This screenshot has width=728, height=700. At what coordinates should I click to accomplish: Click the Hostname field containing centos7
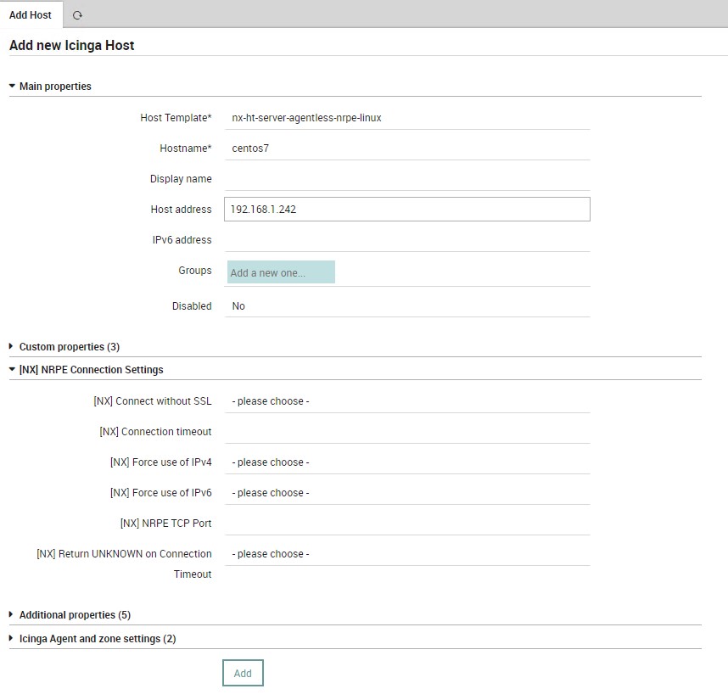click(x=407, y=148)
